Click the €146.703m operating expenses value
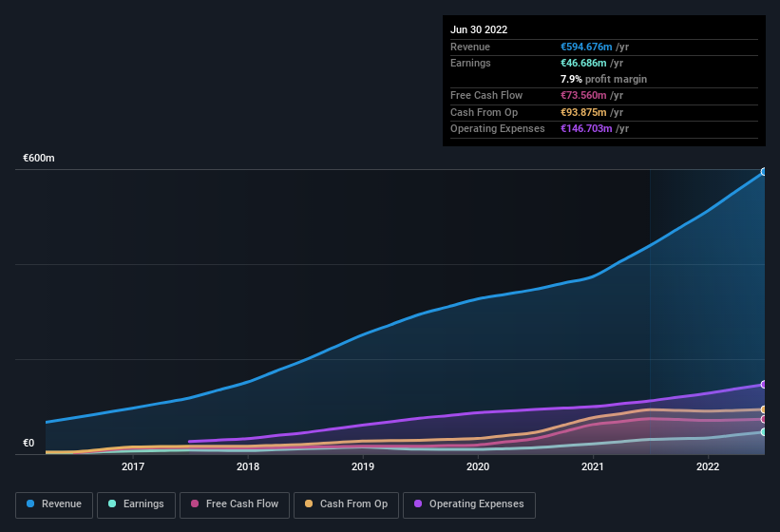This screenshot has height=532, width=780. click(x=586, y=128)
